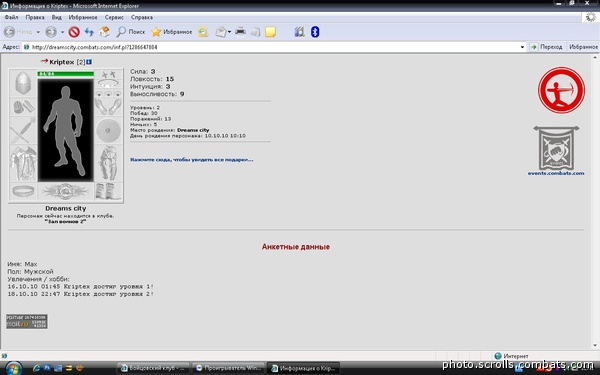Image resolution: width=600 pixels, height=375 pixels.
Task: Click the Refresh arrows toolbar icon
Action: tap(89, 32)
